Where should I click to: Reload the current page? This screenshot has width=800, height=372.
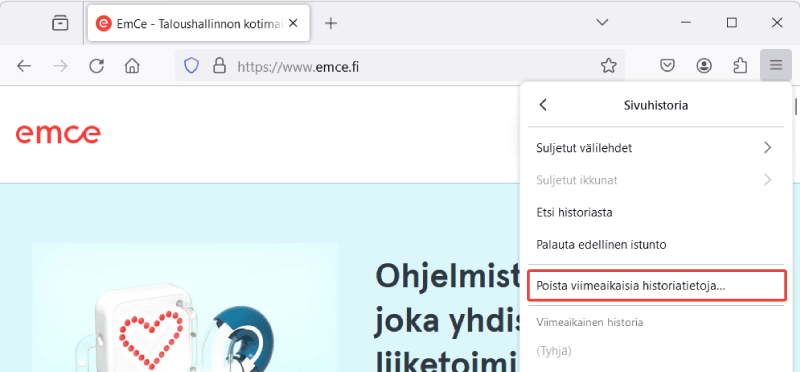tap(96, 65)
